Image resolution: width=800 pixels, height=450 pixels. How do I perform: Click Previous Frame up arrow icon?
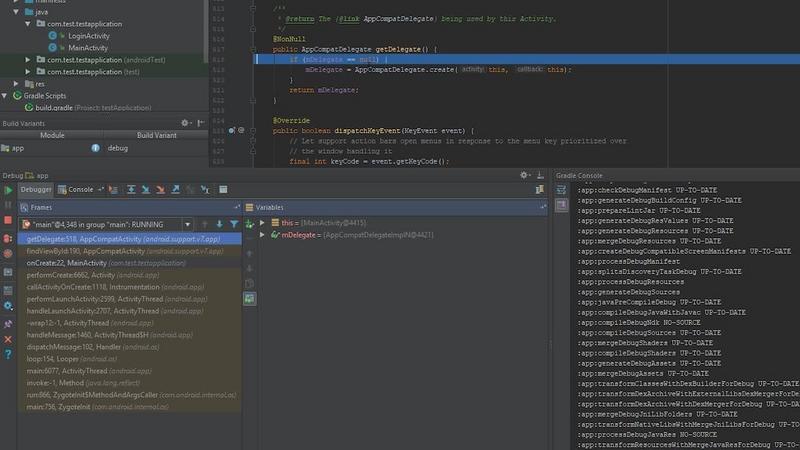[205, 224]
